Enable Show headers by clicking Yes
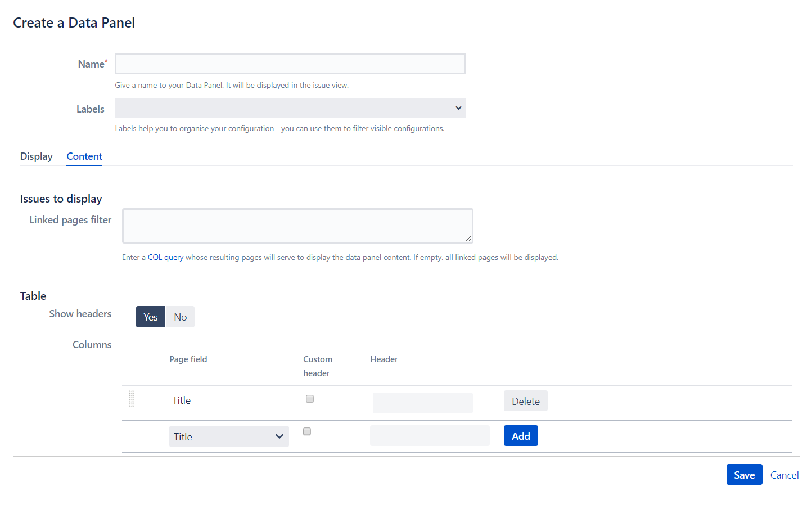 (150, 317)
